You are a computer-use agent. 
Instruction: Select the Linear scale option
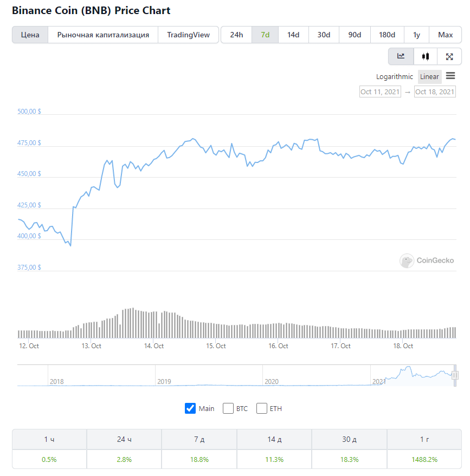click(x=429, y=76)
